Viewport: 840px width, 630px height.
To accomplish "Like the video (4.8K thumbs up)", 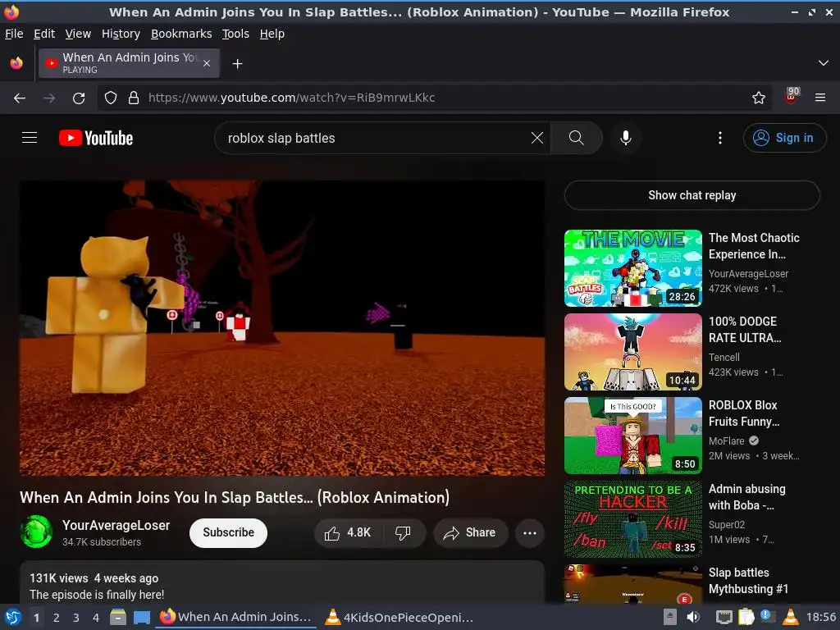I will 347,532.
